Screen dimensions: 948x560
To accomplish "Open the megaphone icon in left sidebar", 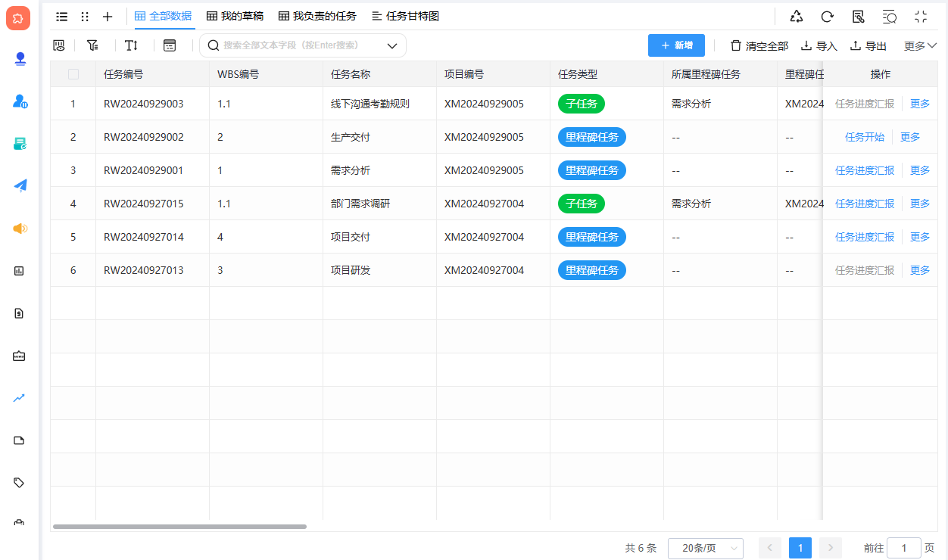I will [20, 229].
